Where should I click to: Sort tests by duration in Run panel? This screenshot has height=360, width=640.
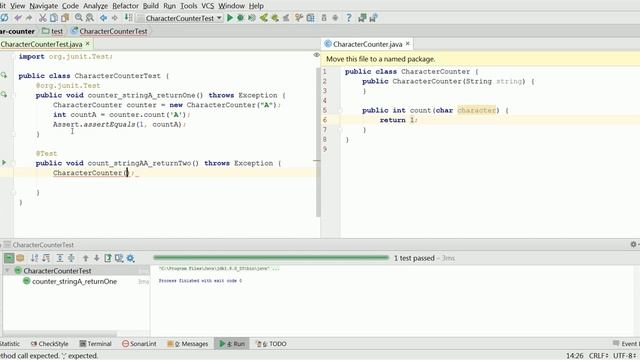(46, 258)
